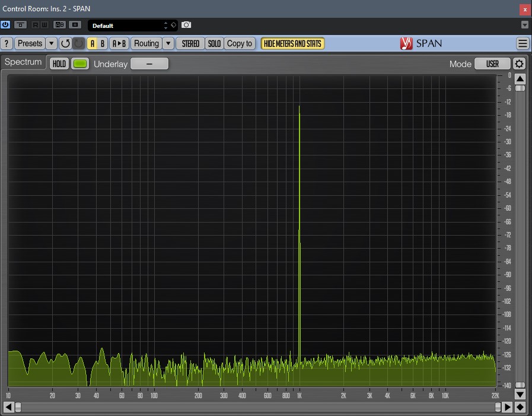Enable the R automation read button
The width and height of the screenshot is (532, 416).
pos(35,25)
